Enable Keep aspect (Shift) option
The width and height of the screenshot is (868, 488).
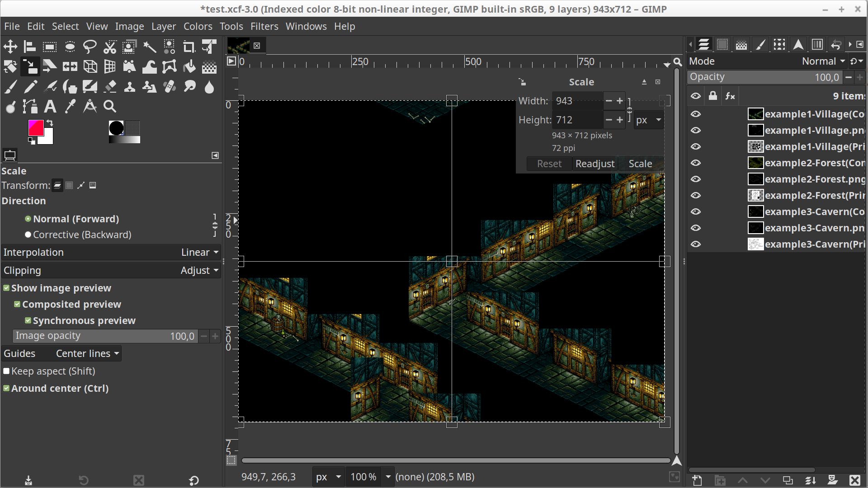(x=7, y=371)
